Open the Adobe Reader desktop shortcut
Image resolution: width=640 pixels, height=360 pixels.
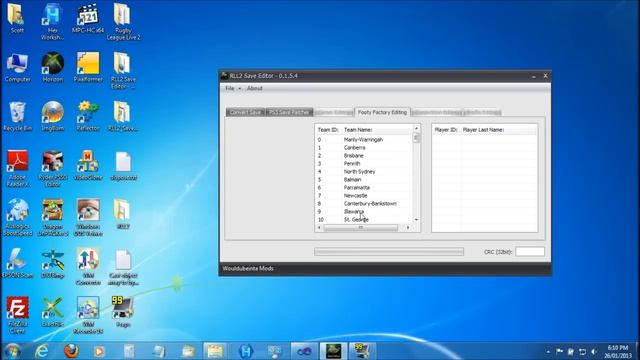coord(17,168)
